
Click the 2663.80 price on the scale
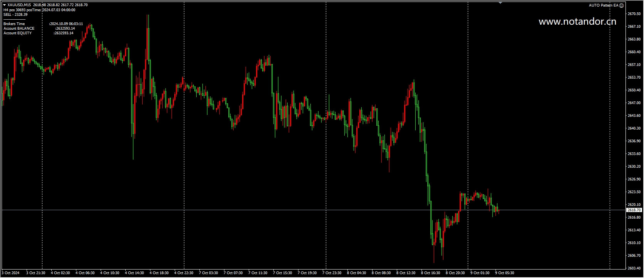[634, 39]
